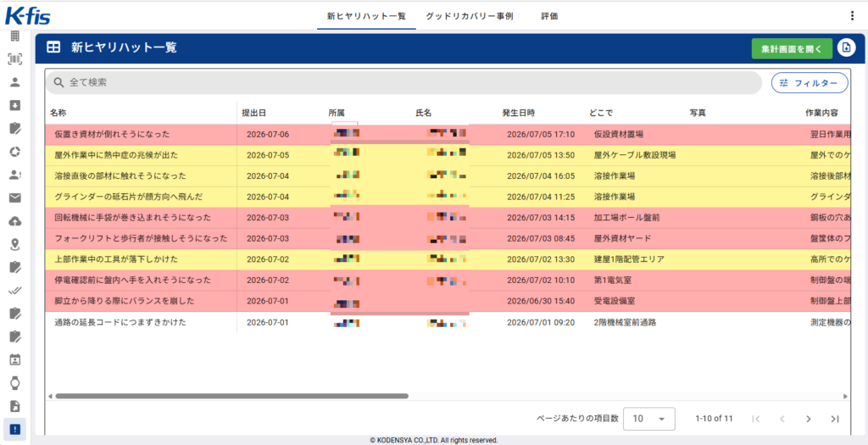Sort by 名称 column header

[x=58, y=113]
